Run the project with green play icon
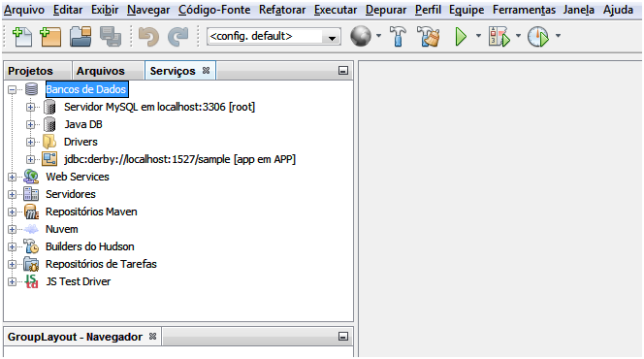The height and width of the screenshot is (359, 644). pos(461,36)
